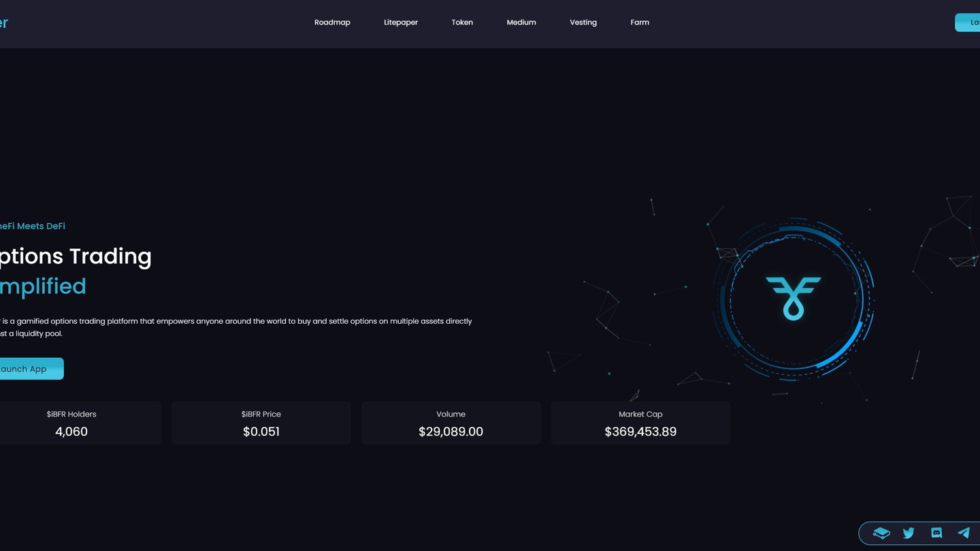The image size is (980, 551).
Task: Click the Market Cap stat card
Action: point(640,423)
